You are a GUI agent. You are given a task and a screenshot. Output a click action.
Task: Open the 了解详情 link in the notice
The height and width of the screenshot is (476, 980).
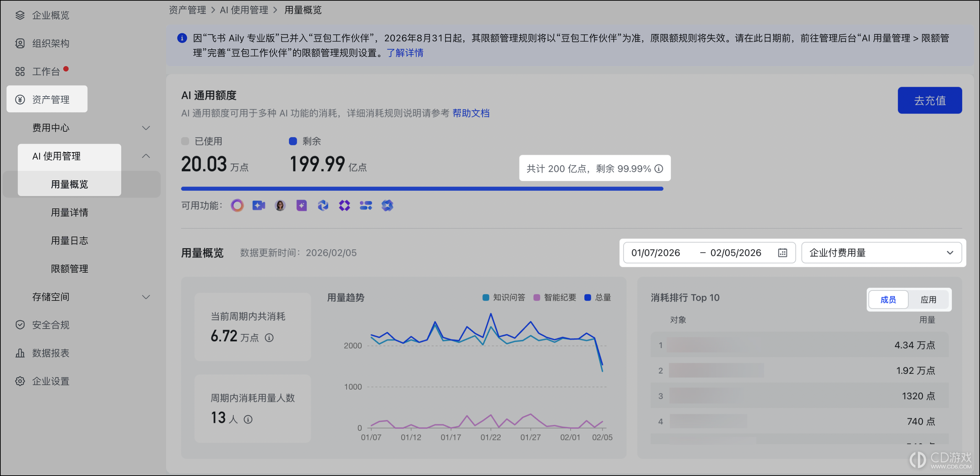coord(405,53)
